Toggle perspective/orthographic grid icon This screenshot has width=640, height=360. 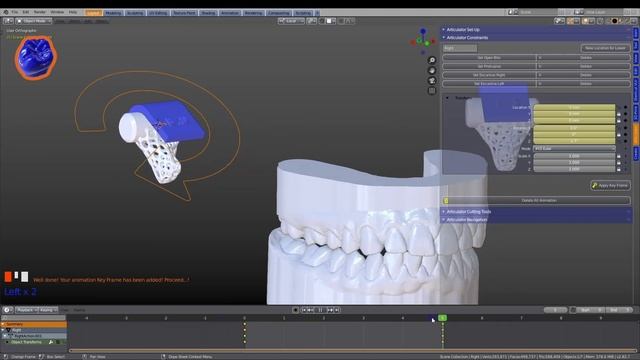click(x=432, y=91)
